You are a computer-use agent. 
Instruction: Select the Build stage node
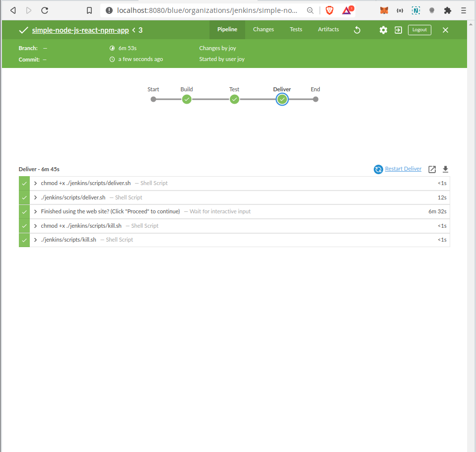tap(187, 99)
